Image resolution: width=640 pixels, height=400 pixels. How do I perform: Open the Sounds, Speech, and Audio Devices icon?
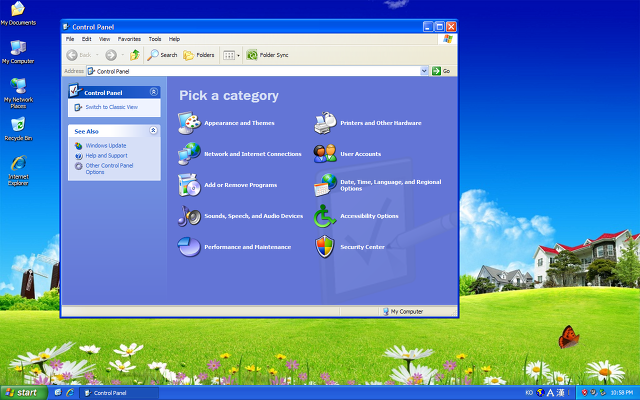tap(189, 216)
